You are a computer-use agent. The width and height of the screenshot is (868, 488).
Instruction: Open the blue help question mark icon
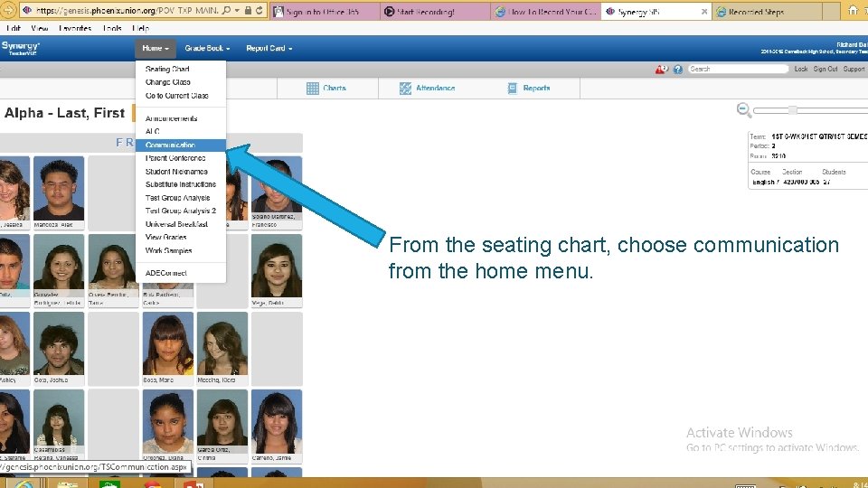point(678,70)
